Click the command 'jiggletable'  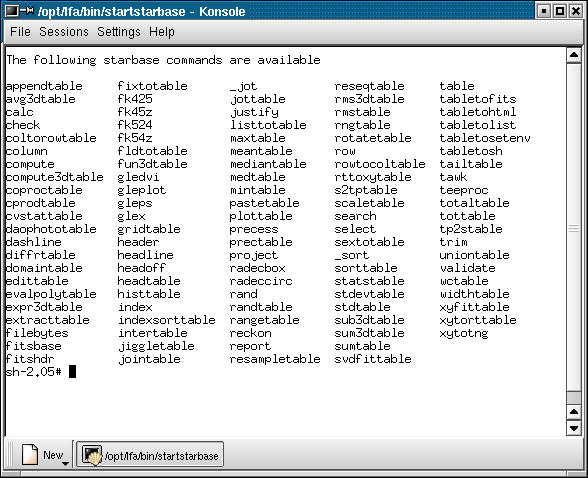[156, 346]
